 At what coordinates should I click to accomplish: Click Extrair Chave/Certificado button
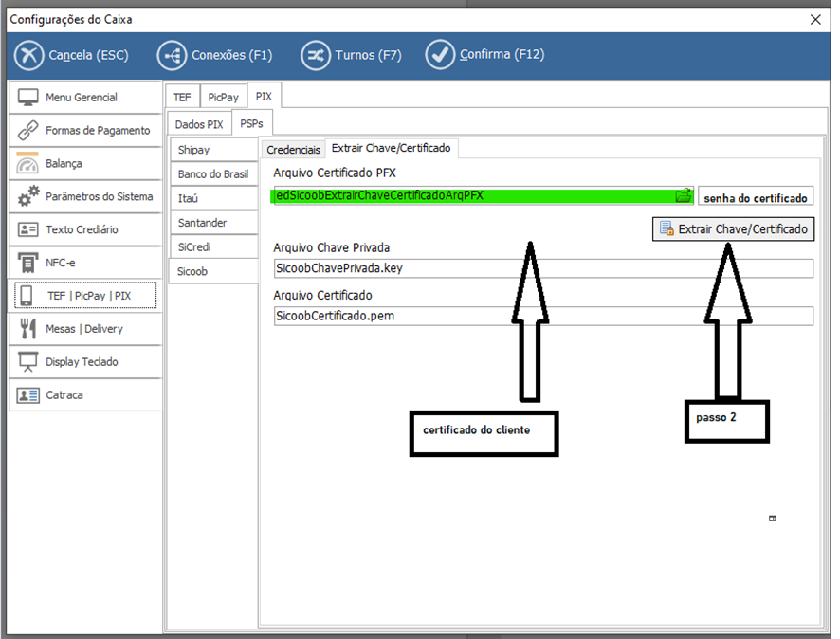click(733, 229)
